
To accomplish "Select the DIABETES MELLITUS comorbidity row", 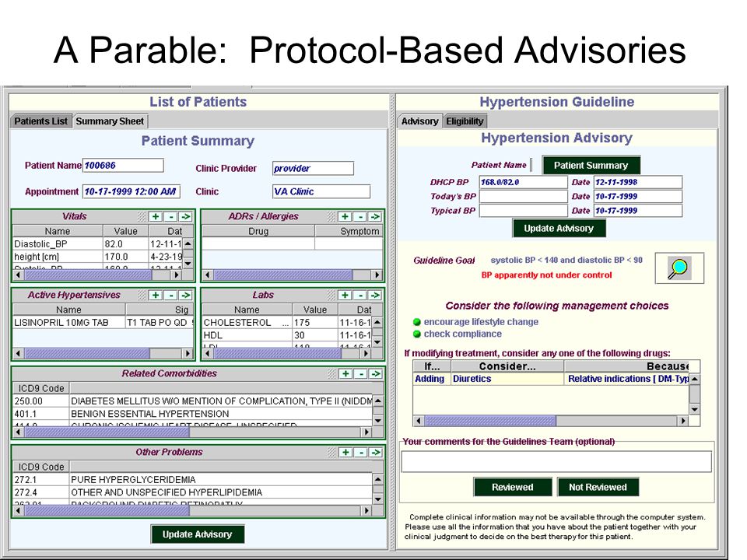I will pos(192,401).
